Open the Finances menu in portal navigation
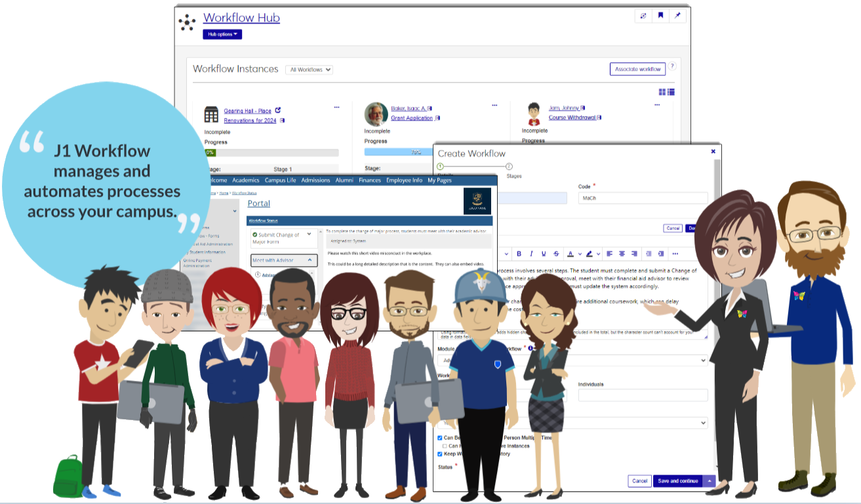The height and width of the screenshot is (504, 861). (x=369, y=180)
